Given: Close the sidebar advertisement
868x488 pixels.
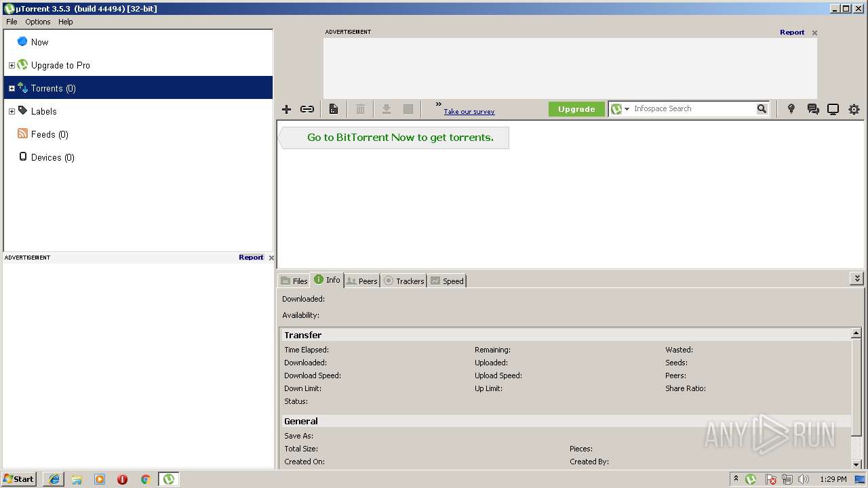Looking at the screenshot, I should coord(271,258).
